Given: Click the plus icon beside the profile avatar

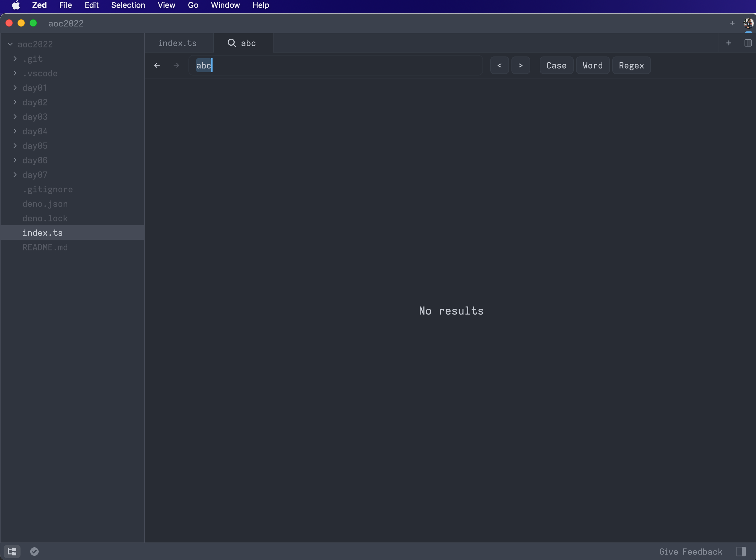Looking at the screenshot, I should tap(732, 23).
